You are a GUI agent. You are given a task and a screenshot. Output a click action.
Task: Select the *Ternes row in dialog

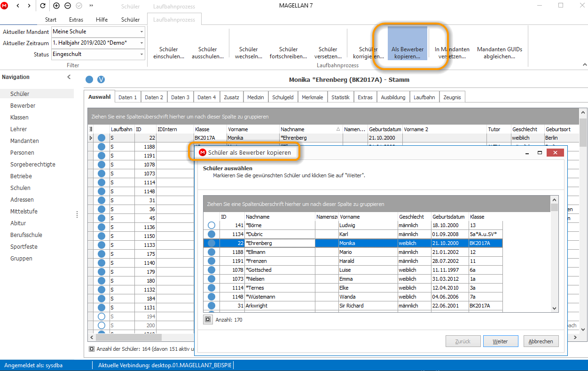(x=353, y=288)
